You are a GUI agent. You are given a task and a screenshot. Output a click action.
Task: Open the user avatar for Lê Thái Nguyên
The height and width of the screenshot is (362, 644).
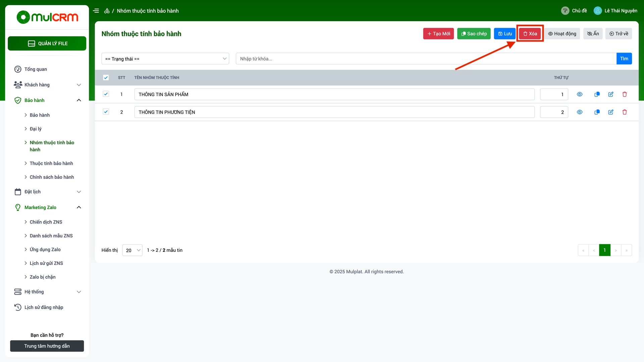click(x=597, y=11)
